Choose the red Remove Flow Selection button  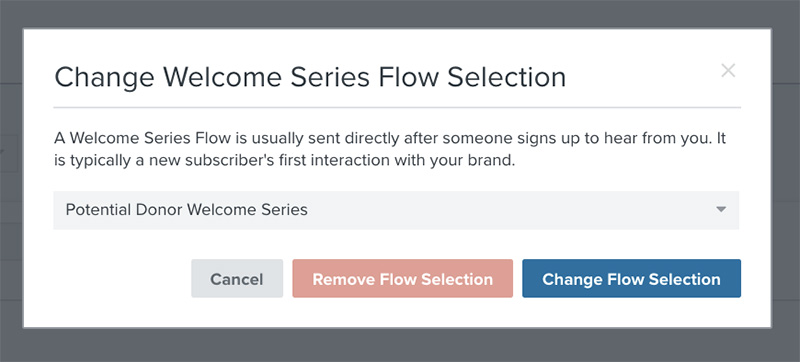(403, 278)
